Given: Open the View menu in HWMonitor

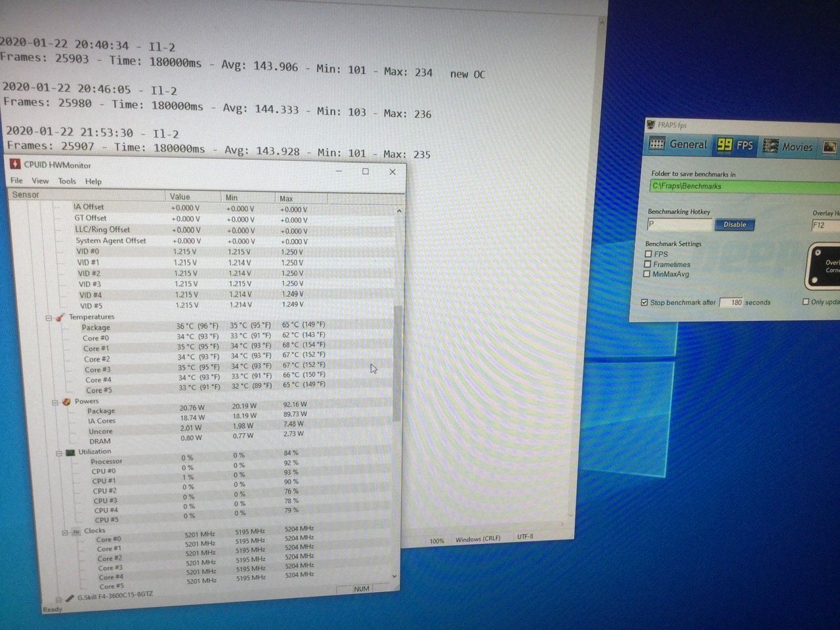Looking at the screenshot, I should coord(40,180).
